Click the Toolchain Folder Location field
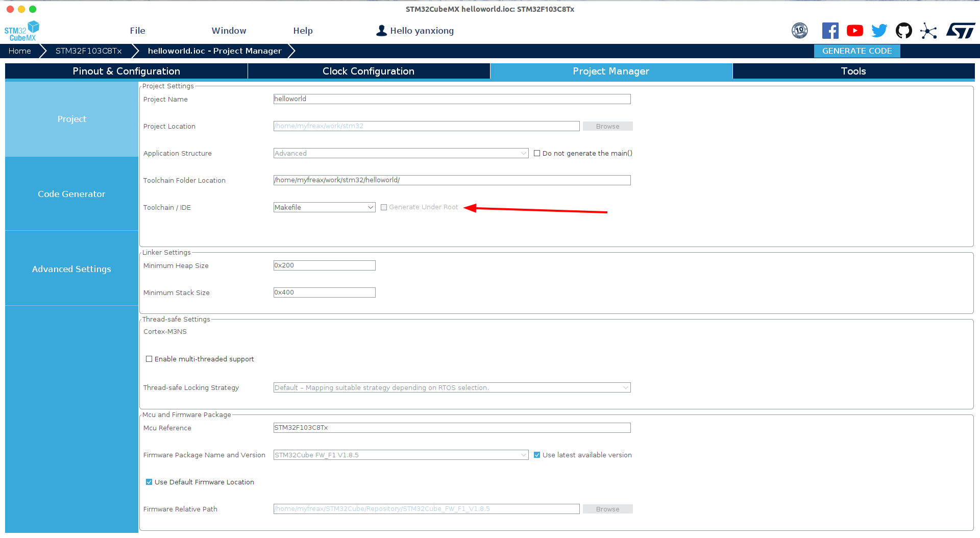 (452, 180)
